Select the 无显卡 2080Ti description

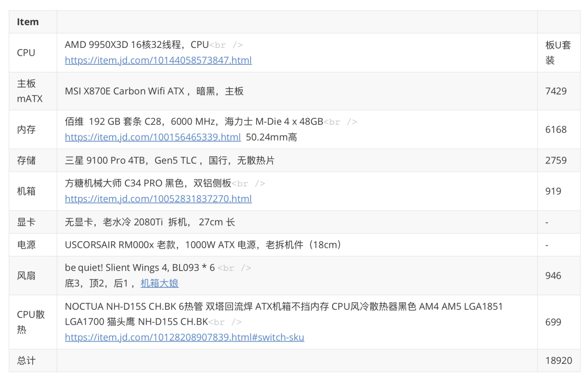pyautogui.click(x=150, y=222)
